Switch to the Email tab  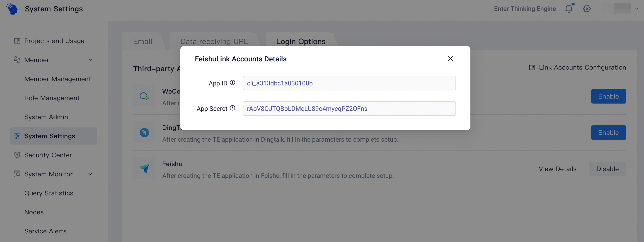click(143, 41)
